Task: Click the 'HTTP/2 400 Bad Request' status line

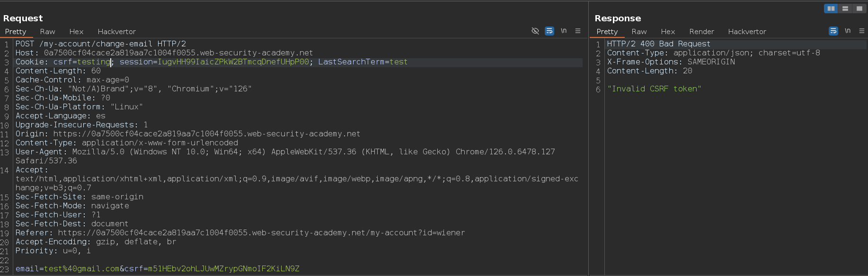Action: click(659, 44)
